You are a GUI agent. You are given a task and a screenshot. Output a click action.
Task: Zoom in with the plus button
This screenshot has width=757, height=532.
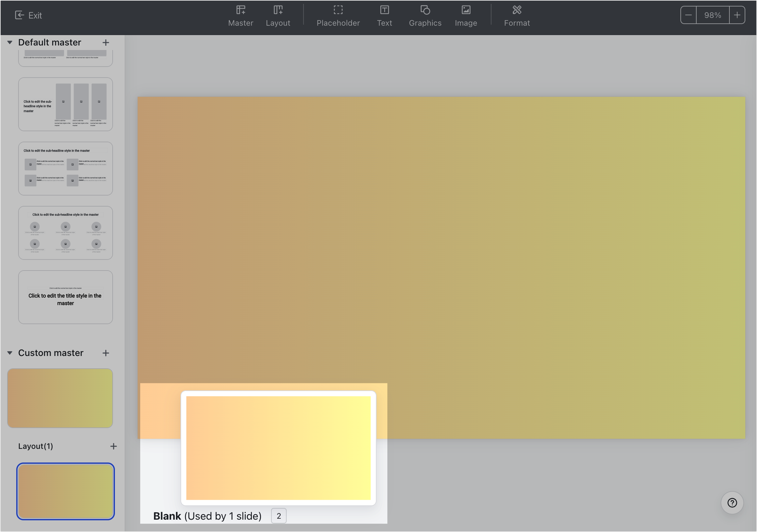tap(737, 15)
